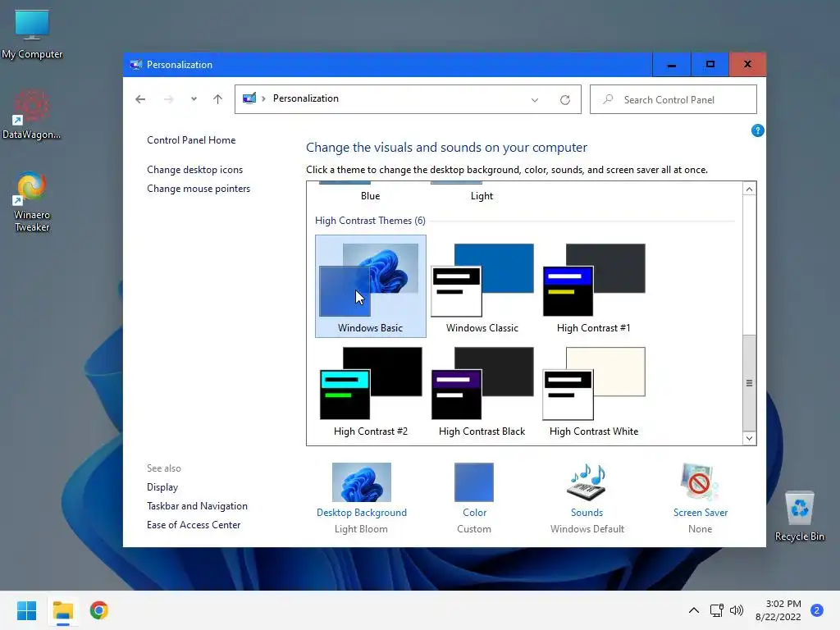Open the Windows Start menu

click(x=26, y=610)
